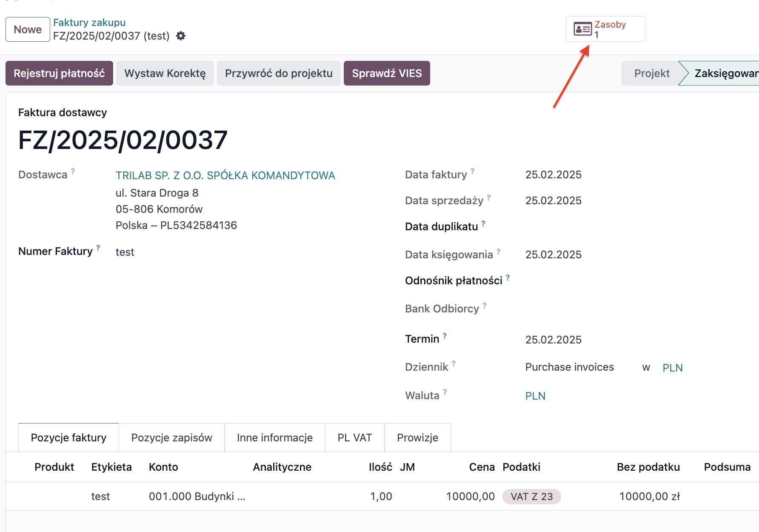The image size is (759, 532).
Task: Click Purchase invoices journal value
Action: [x=569, y=367]
